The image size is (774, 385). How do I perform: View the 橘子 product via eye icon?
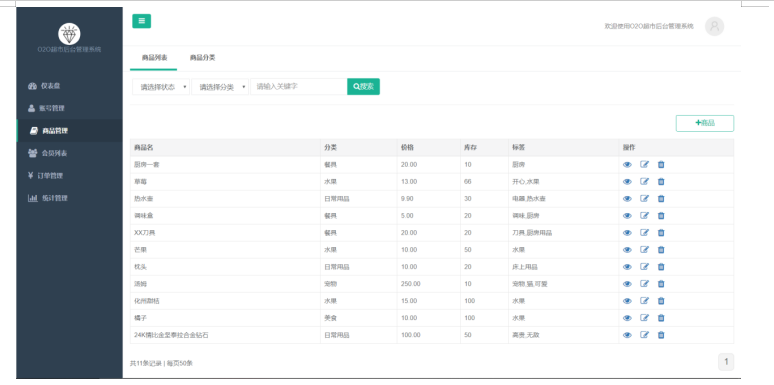(627, 318)
